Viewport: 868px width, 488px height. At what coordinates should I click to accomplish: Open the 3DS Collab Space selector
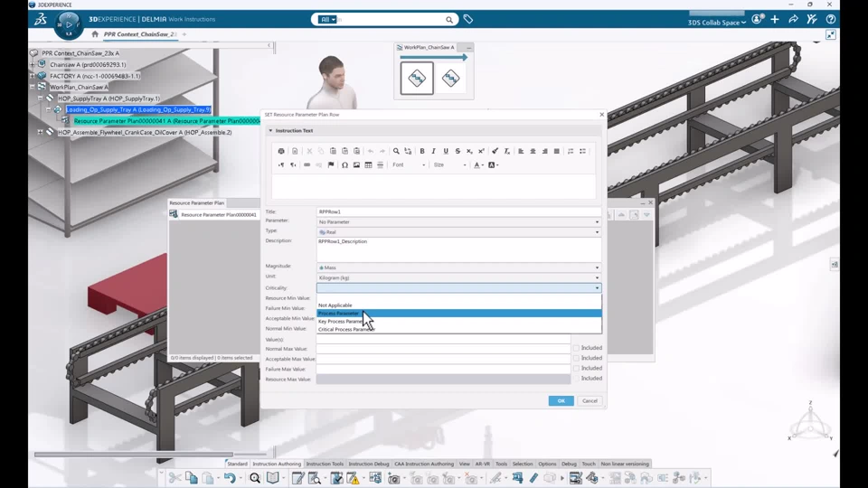tap(717, 23)
